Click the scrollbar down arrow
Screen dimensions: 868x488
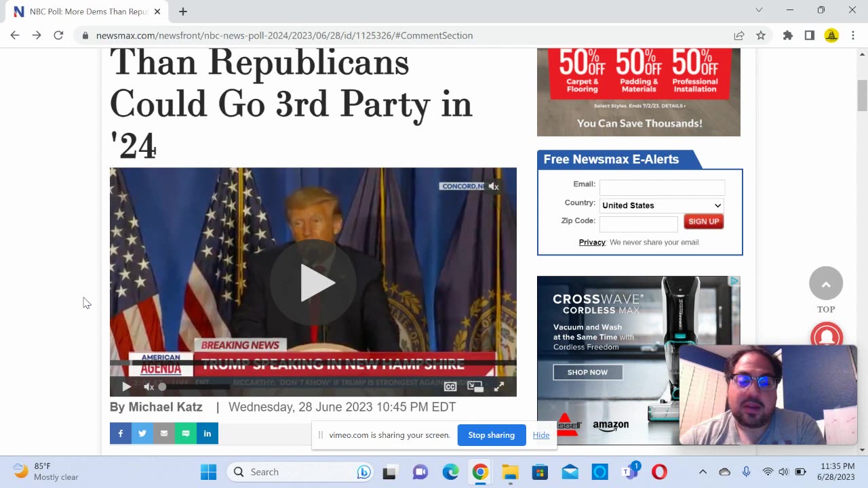click(862, 449)
